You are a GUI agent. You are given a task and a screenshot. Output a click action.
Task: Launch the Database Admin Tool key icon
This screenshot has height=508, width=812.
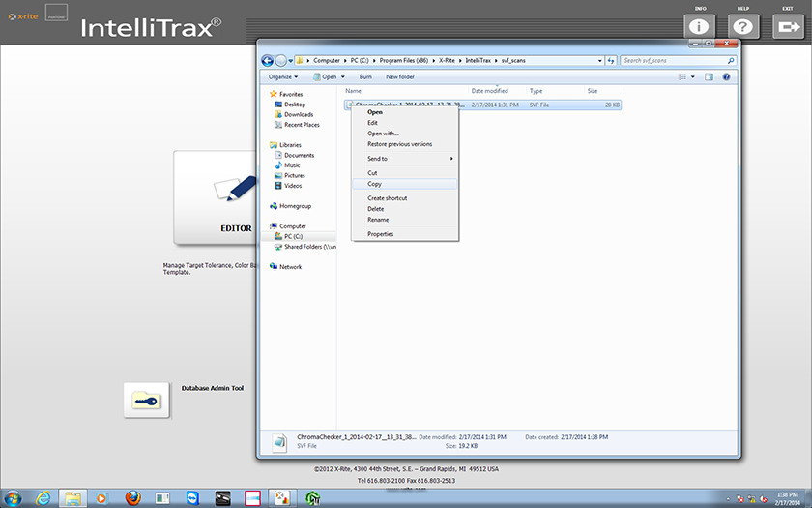point(147,401)
